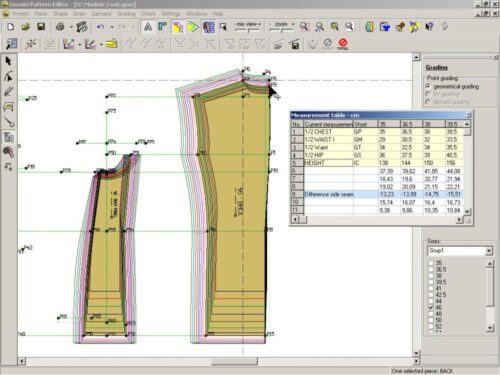Image resolution: width=500 pixels, height=375 pixels.
Task: Open the Grading menu
Action: coord(126,14)
